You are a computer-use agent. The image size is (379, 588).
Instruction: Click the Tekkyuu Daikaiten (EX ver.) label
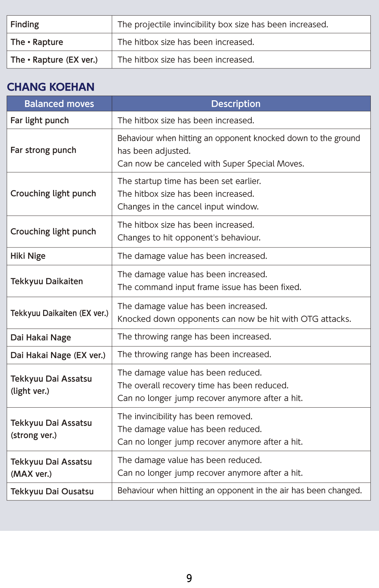click(x=59, y=313)
